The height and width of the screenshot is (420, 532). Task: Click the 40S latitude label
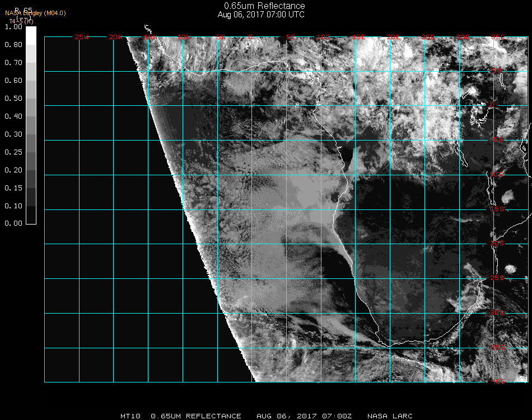tap(498, 381)
